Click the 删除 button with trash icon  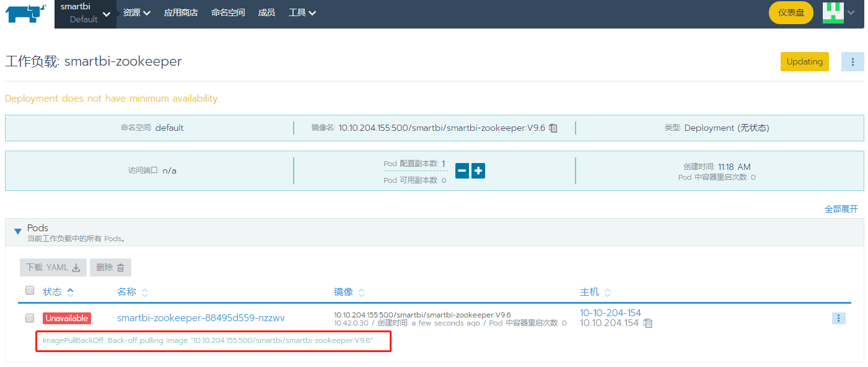pos(110,267)
